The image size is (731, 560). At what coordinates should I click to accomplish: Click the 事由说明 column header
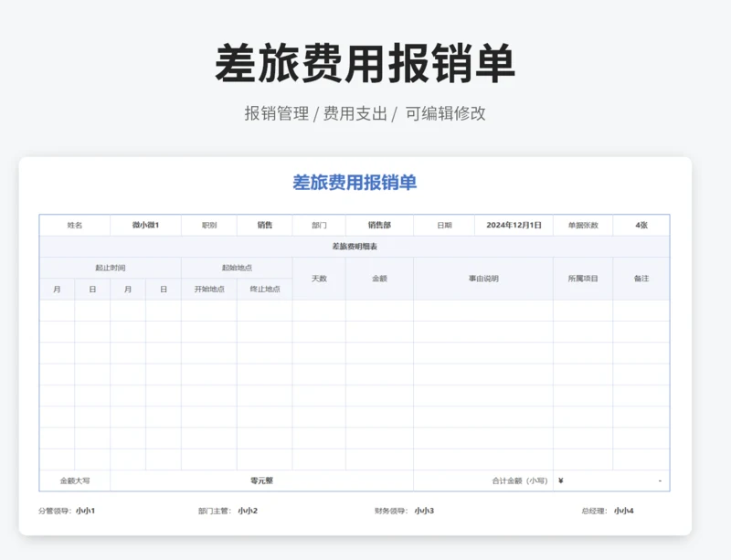(483, 279)
